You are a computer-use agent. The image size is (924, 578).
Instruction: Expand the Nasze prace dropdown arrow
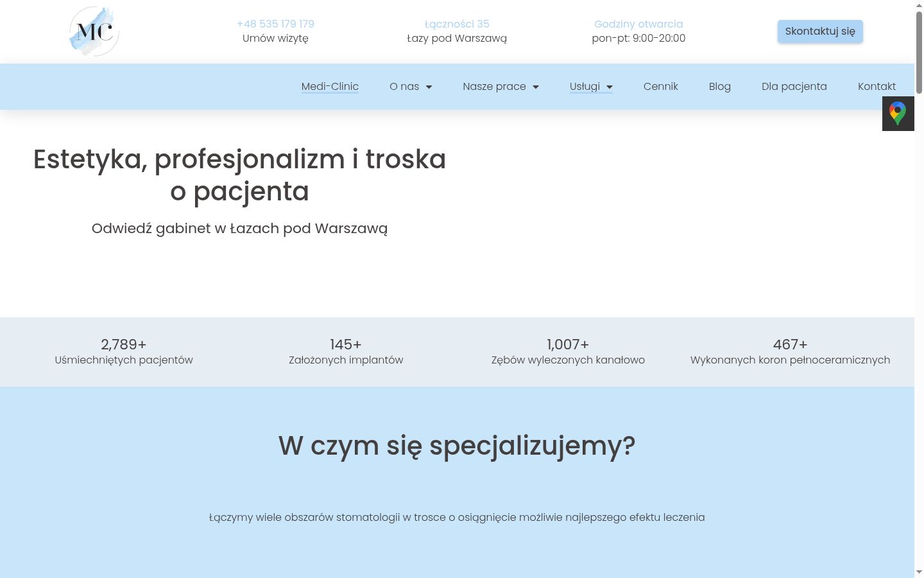[x=536, y=87]
